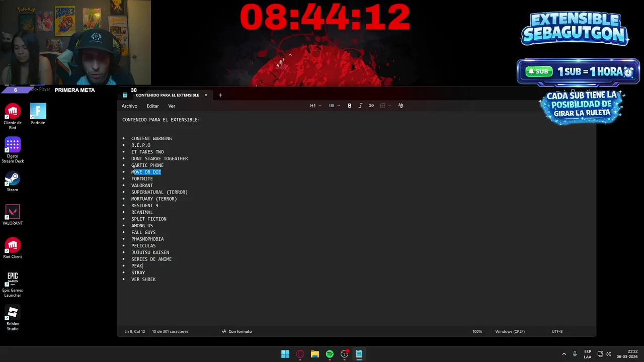Clear formatting with the Aa icon
The image size is (644, 362).
tap(400, 106)
